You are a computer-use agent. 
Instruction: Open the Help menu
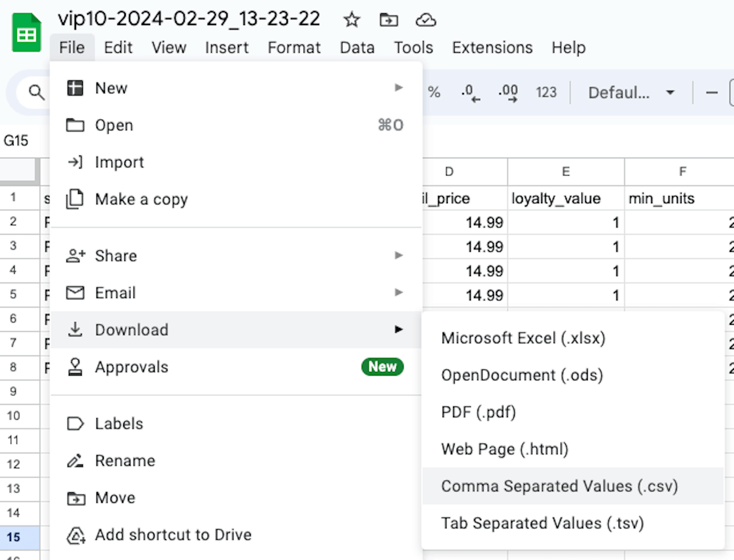[568, 48]
